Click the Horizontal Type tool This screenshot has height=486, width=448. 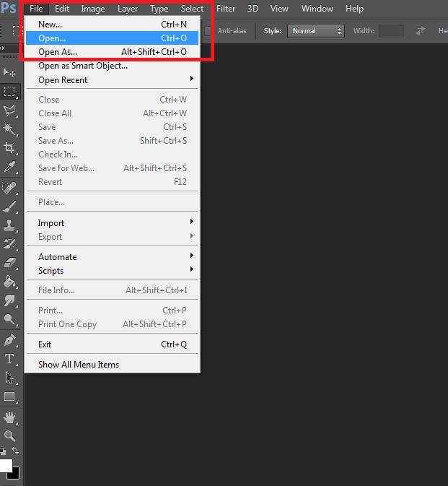10,359
